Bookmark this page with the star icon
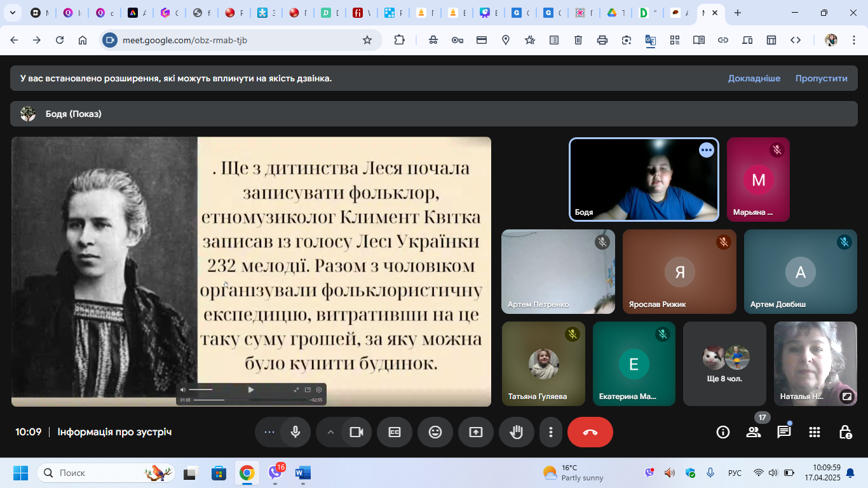 (367, 40)
